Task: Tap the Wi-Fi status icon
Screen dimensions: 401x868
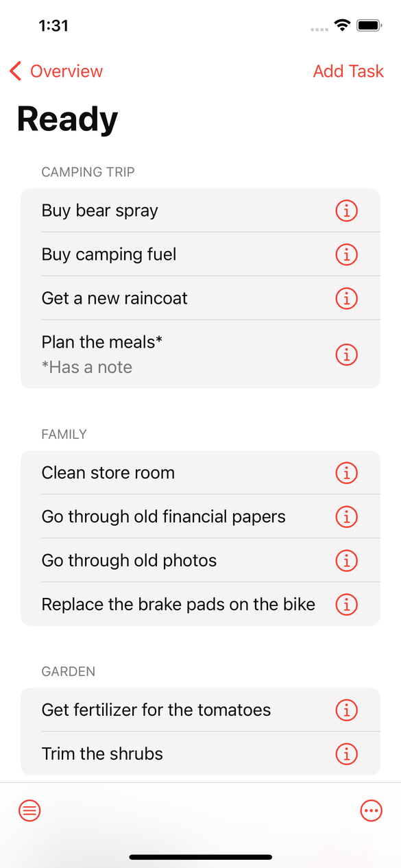Action: pyautogui.click(x=341, y=25)
